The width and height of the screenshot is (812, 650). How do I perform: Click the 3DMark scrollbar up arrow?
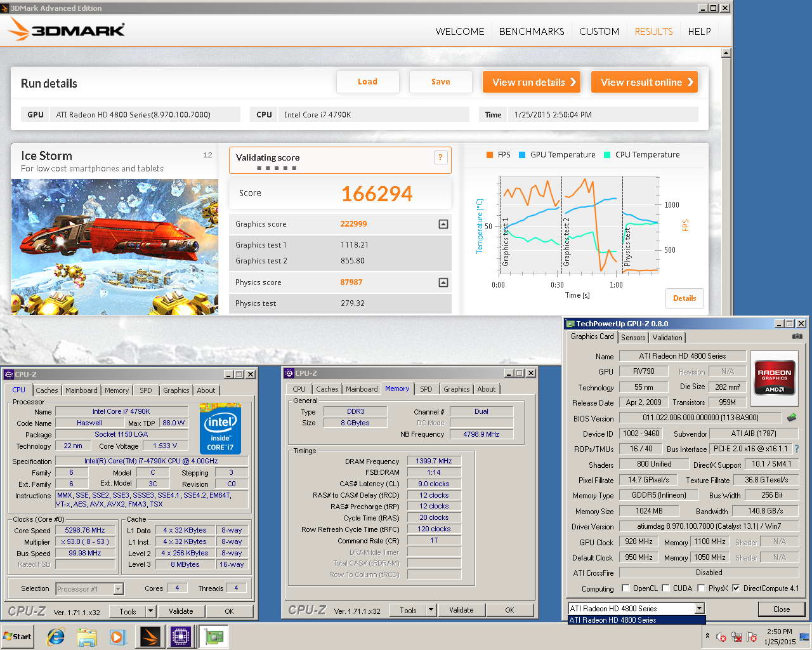tap(726, 53)
